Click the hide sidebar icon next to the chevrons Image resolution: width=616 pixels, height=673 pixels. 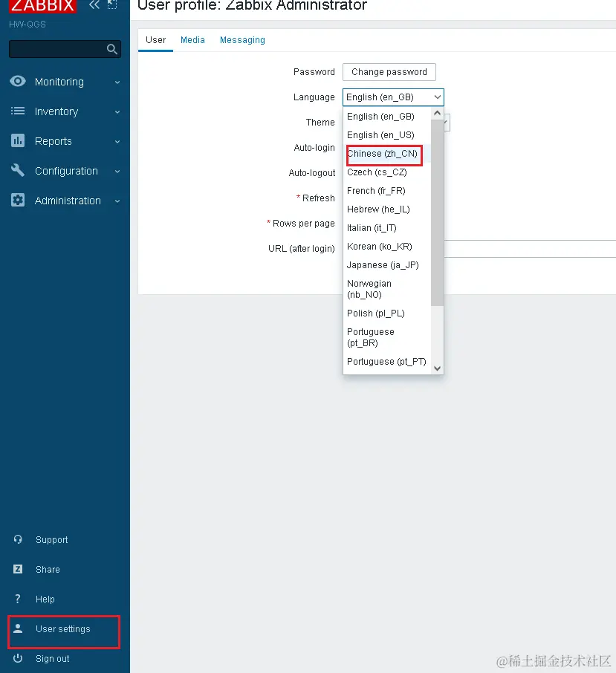pos(112,4)
